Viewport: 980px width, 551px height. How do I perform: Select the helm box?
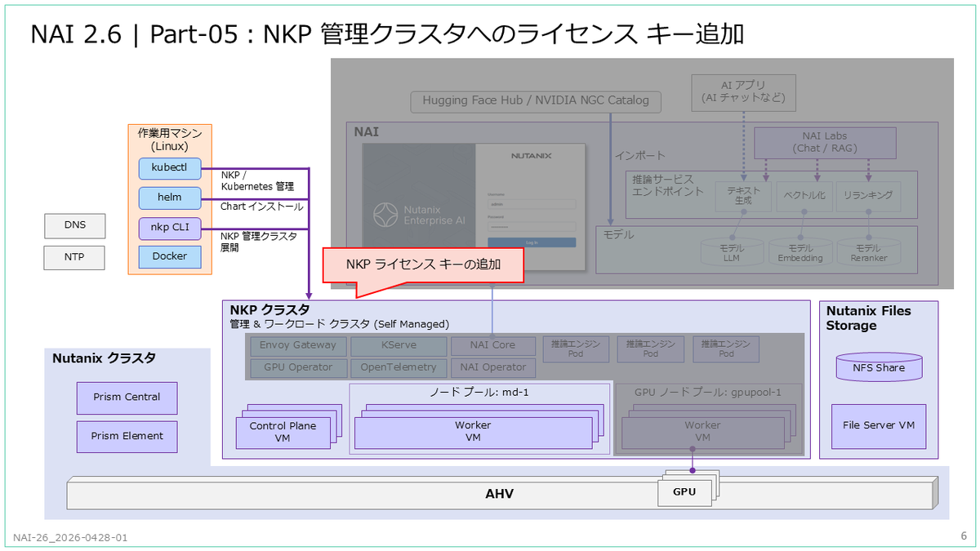click(x=170, y=198)
